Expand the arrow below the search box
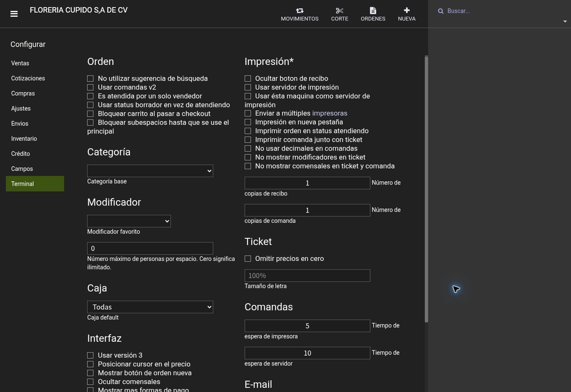The image size is (571, 392). coord(565,21)
